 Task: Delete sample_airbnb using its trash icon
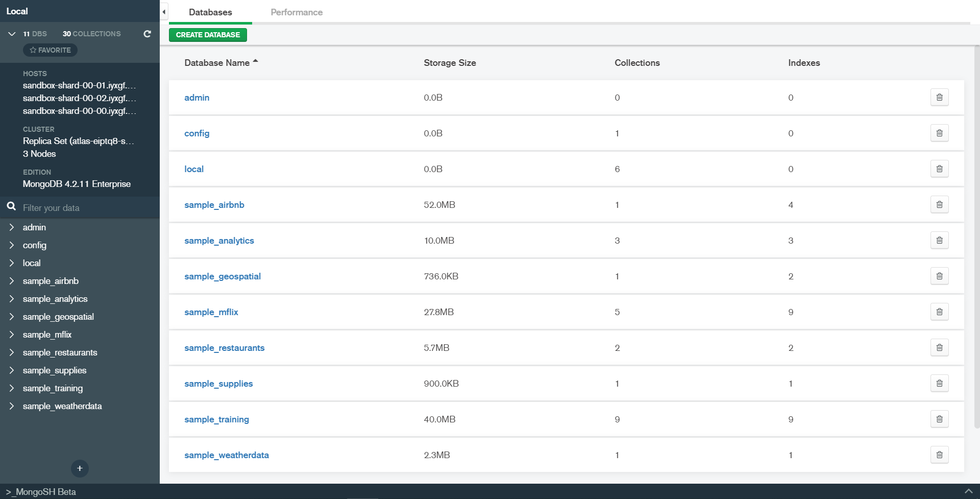click(x=939, y=205)
